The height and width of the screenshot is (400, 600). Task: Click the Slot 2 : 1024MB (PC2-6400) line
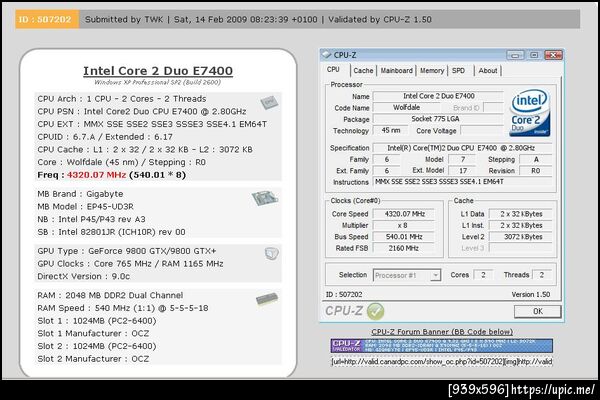coord(97,346)
